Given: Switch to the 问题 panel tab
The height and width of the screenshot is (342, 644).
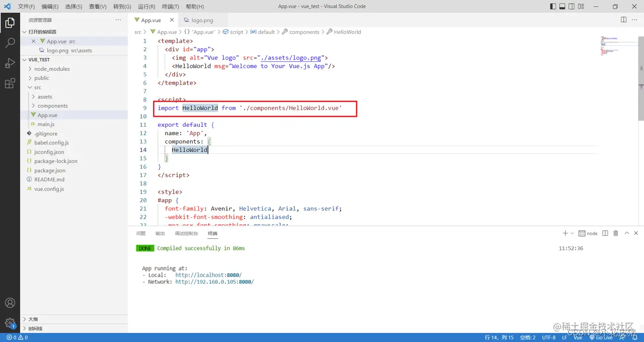Looking at the screenshot, I should 141,233.
